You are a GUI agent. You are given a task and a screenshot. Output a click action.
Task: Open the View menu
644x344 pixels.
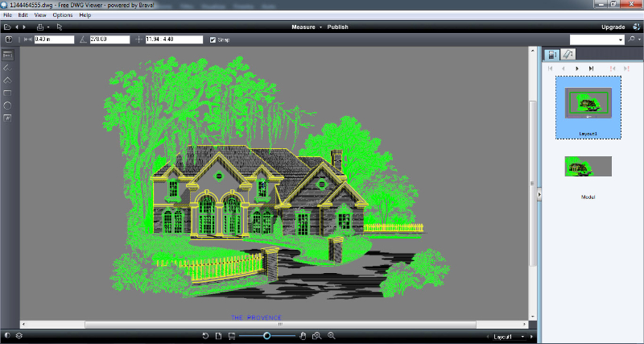(x=40, y=15)
